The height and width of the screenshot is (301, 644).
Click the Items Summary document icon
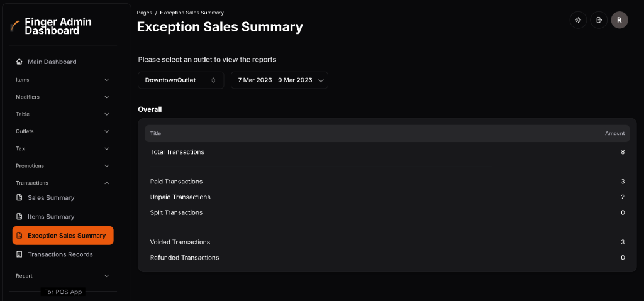click(x=19, y=217)
